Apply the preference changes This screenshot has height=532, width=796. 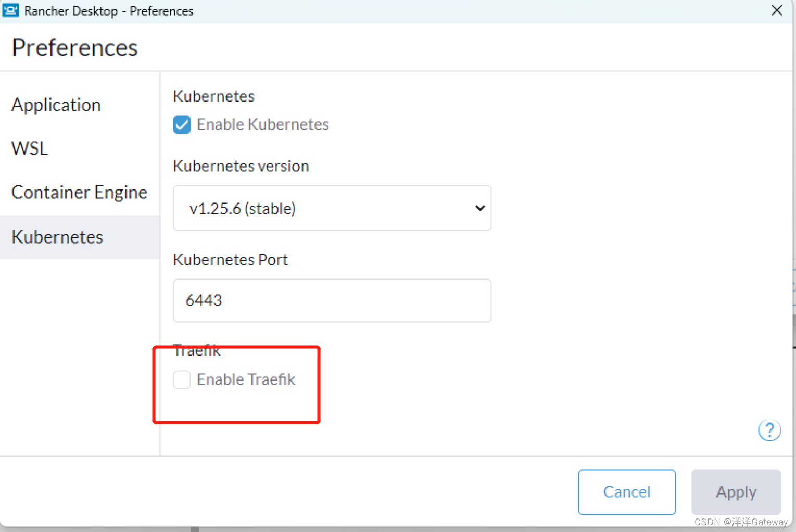[x=736, y=492]
